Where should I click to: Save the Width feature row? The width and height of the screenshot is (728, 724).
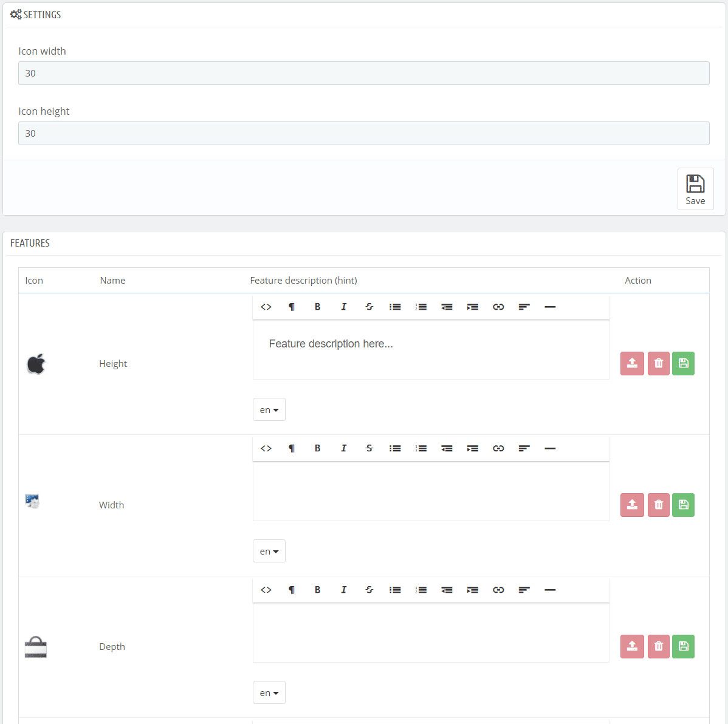pos(683,505)
